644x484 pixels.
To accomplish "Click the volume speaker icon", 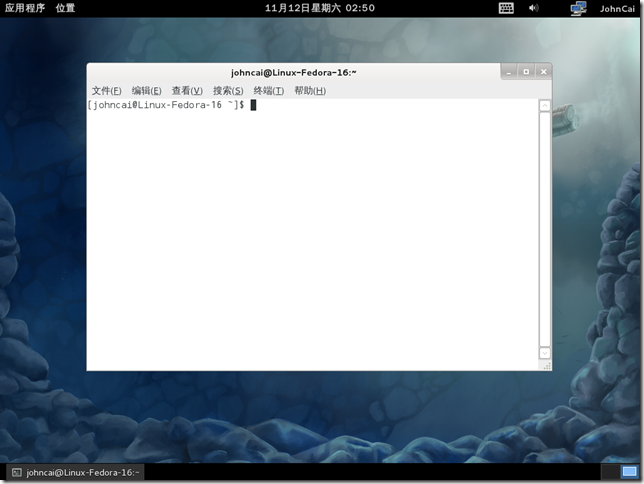I will click(533, 8).
